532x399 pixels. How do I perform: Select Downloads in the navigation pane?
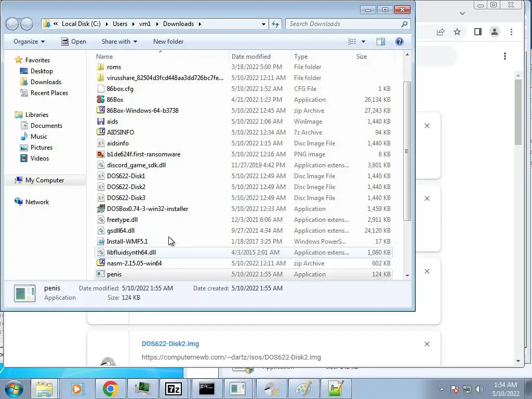tap(46, 82)
